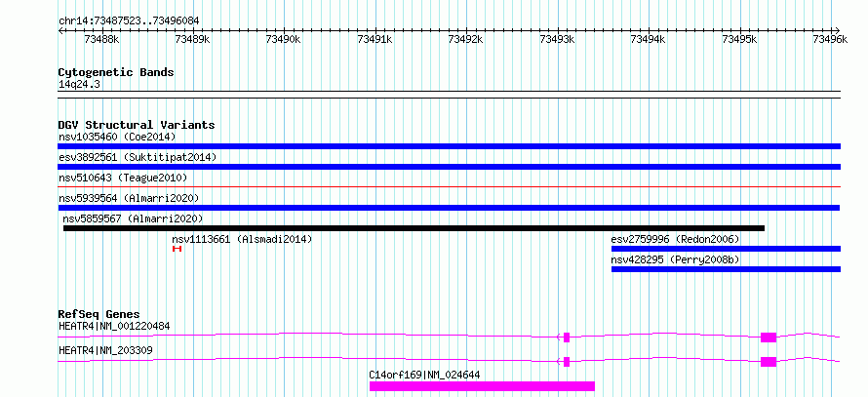This screenshot has height=397, width=868.
Task: Click the ruler's left arrowhead
Action: (60, 30)
